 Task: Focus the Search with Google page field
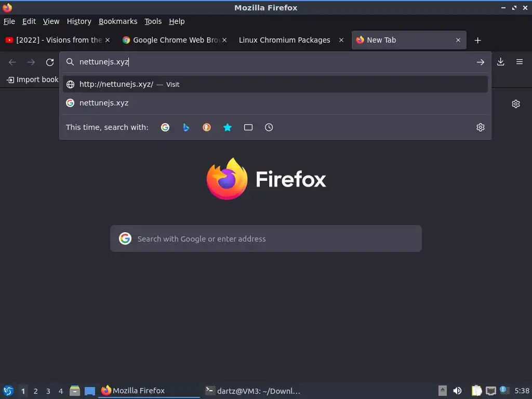pyautogui.click(x=265, y=238)
